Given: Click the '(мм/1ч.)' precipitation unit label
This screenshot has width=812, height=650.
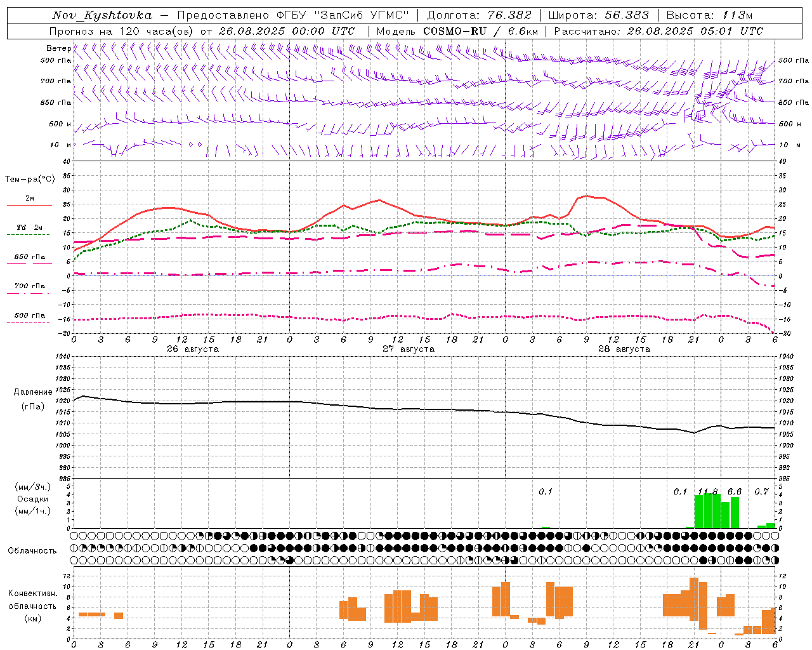Looking at the screenshot, I should 33,511.
